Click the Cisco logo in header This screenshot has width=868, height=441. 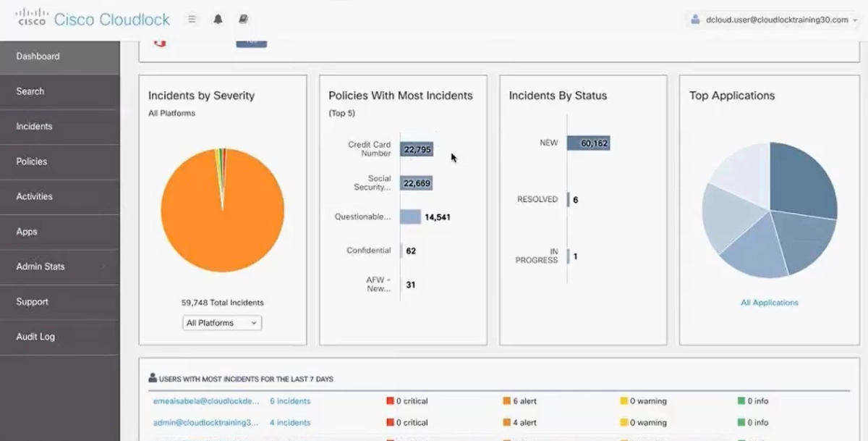point(32,19)
